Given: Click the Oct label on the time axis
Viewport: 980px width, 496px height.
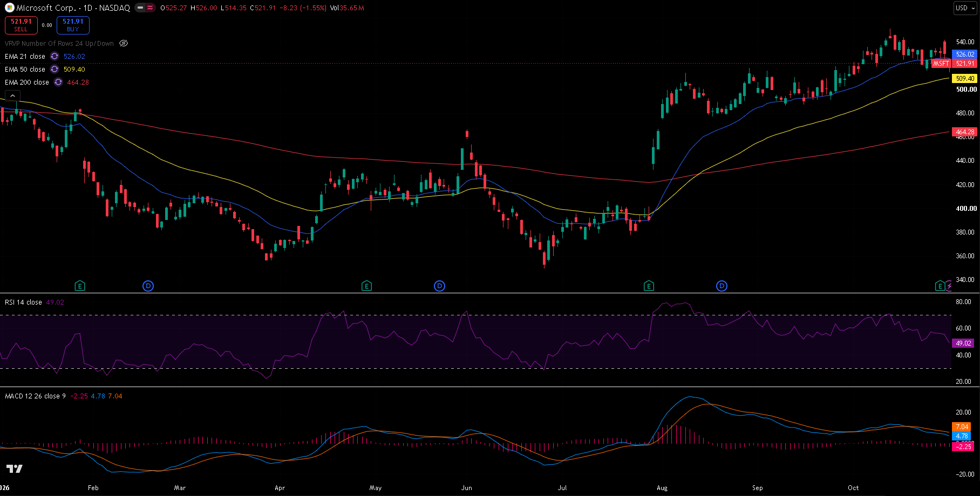Looking at the screenshot, I should pos(853,487).
